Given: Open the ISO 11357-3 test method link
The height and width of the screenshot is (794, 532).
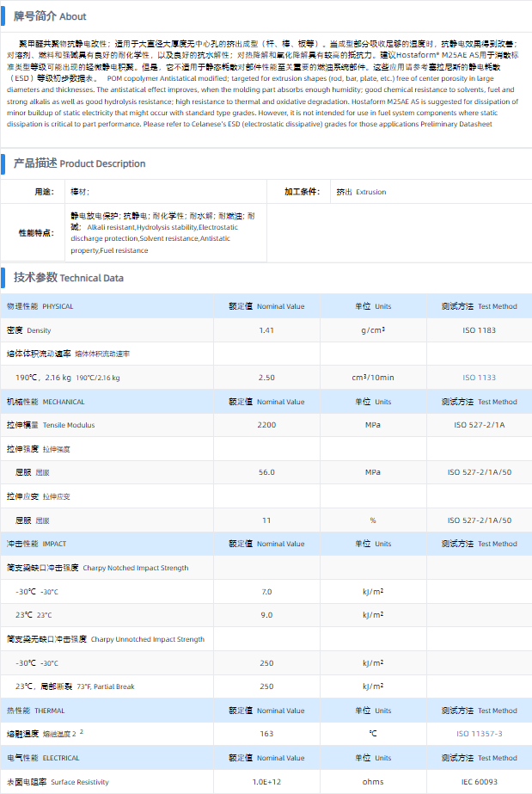Looking at the screenshot, I should pos(479,734).
